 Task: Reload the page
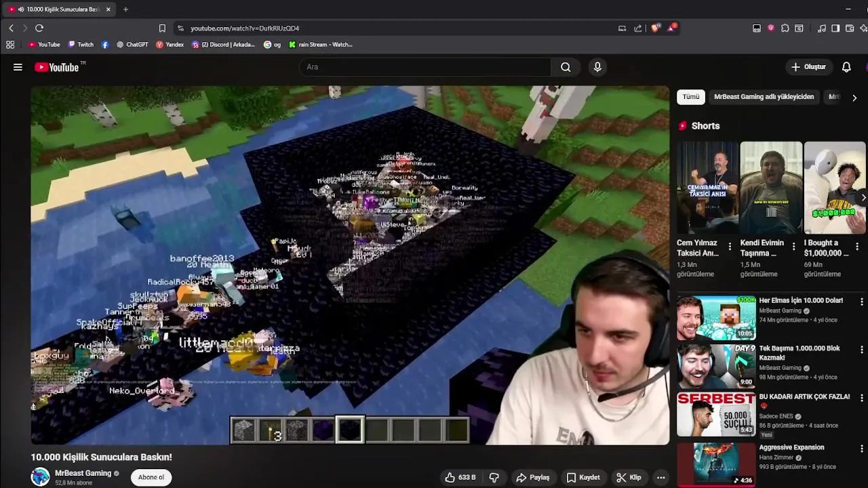click(x=39, y=28)
